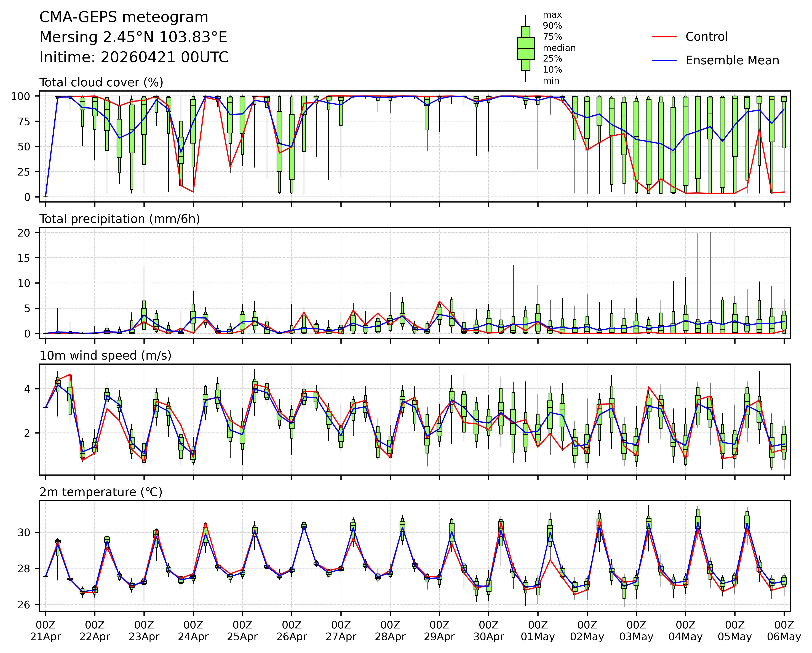This screenshot has width=812, height=653.
Task: Click the '00Z 01May' x-axis label
Action: [538, 631]
